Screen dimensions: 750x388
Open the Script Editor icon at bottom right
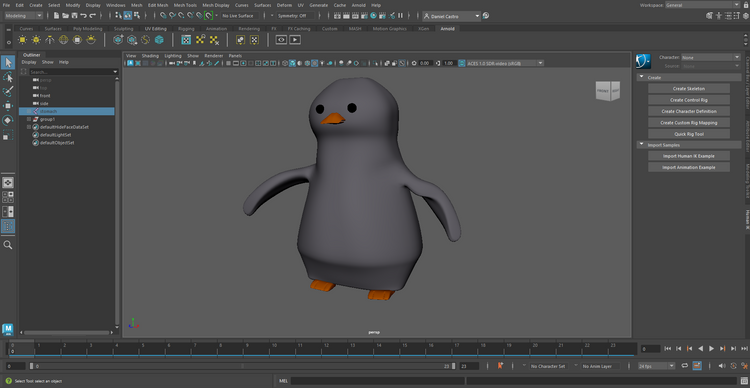pos(744,381)
